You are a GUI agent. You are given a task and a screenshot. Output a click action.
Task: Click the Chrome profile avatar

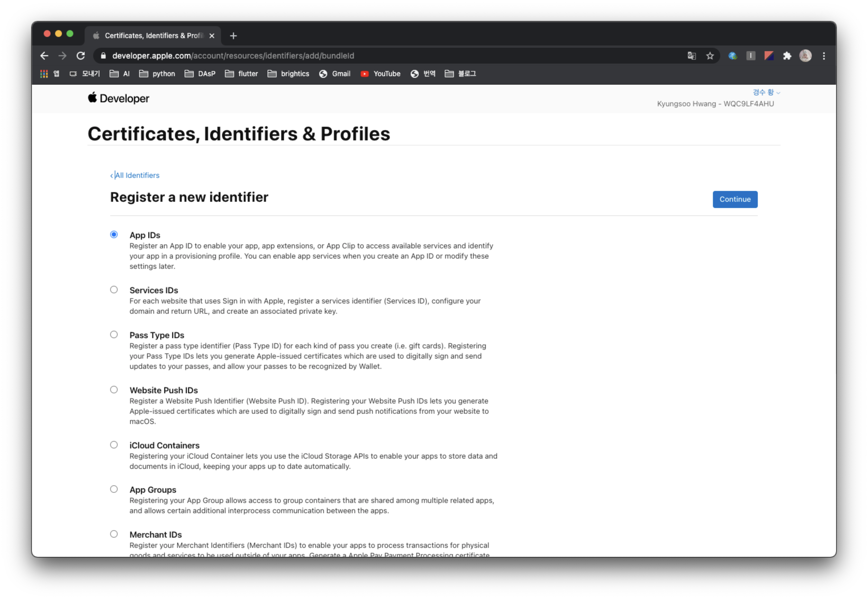tap(805, 56)
